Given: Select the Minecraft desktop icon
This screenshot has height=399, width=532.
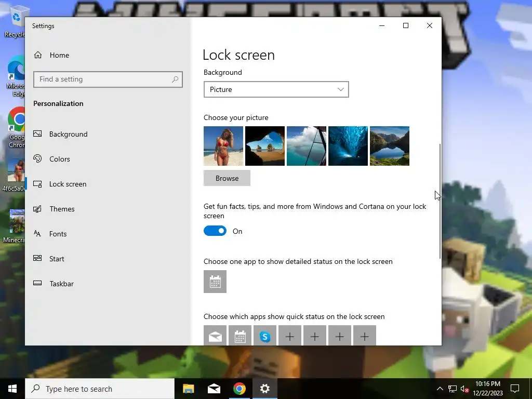Looking at the screenshot, I should point(15,227).
